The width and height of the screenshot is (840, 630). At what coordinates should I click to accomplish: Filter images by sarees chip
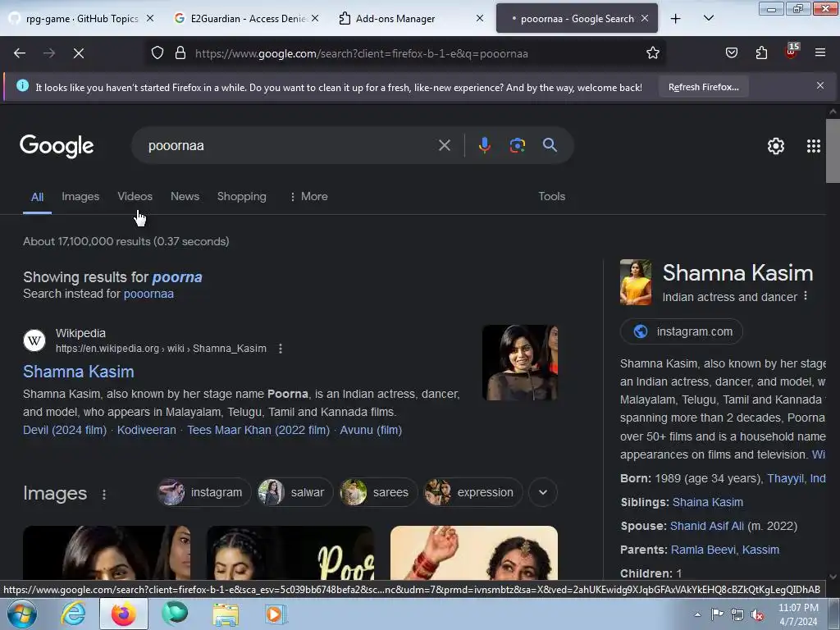pyautogui.click(x=377, y=492)
